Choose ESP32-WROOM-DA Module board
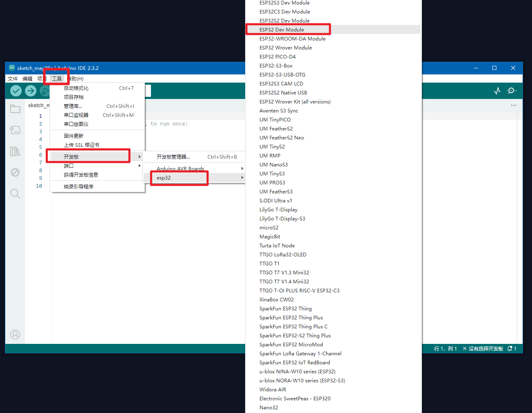Screen dimensions: 532x413 pyautogui.click(x=333, y=38)
